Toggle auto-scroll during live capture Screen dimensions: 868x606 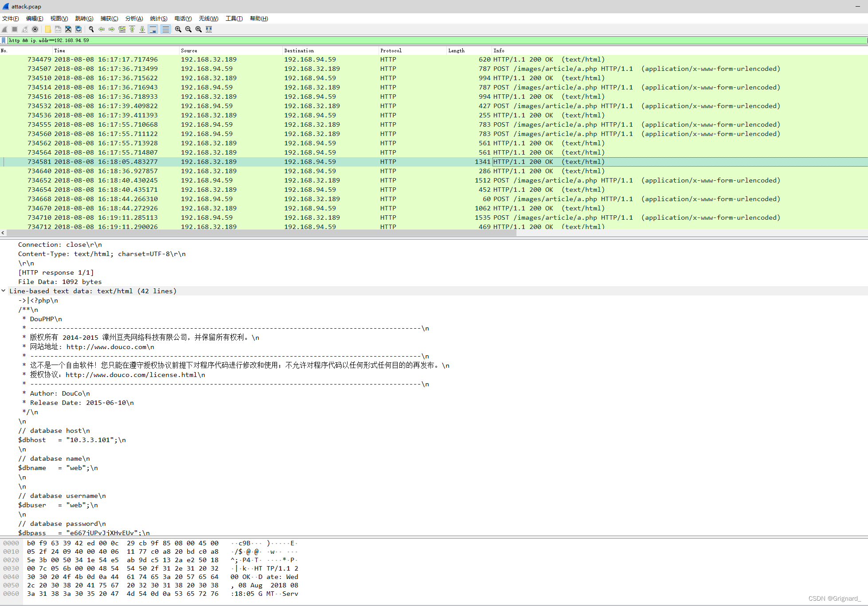tap(153, 29)
